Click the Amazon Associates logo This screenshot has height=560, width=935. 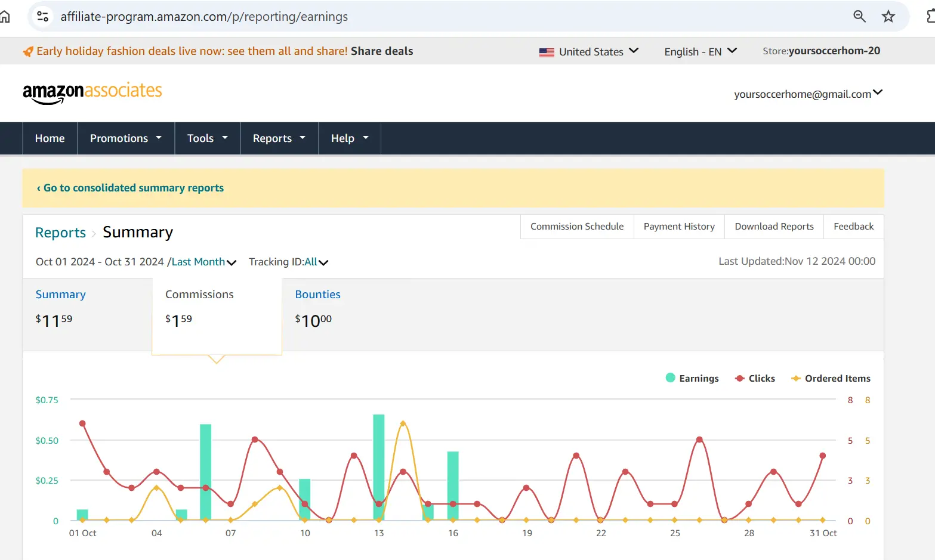(92, 93)
